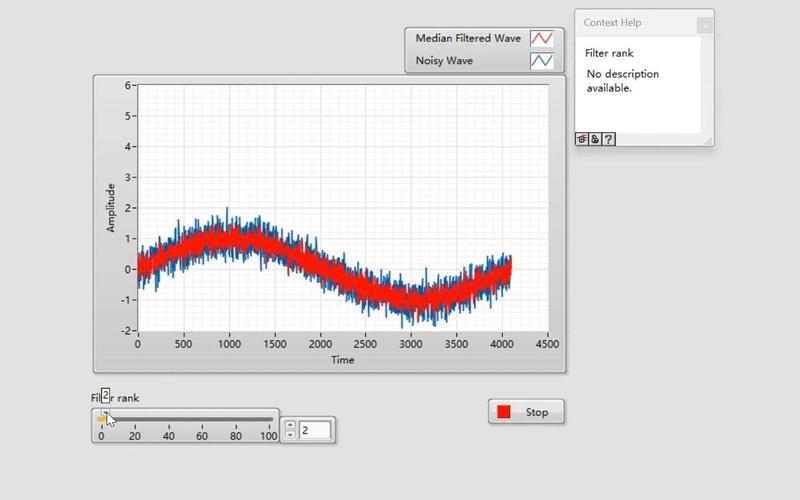Viewport: 800px width, 500px height.
Task: Click the Amplitude y-axis label
Action: tap(111, 208)
